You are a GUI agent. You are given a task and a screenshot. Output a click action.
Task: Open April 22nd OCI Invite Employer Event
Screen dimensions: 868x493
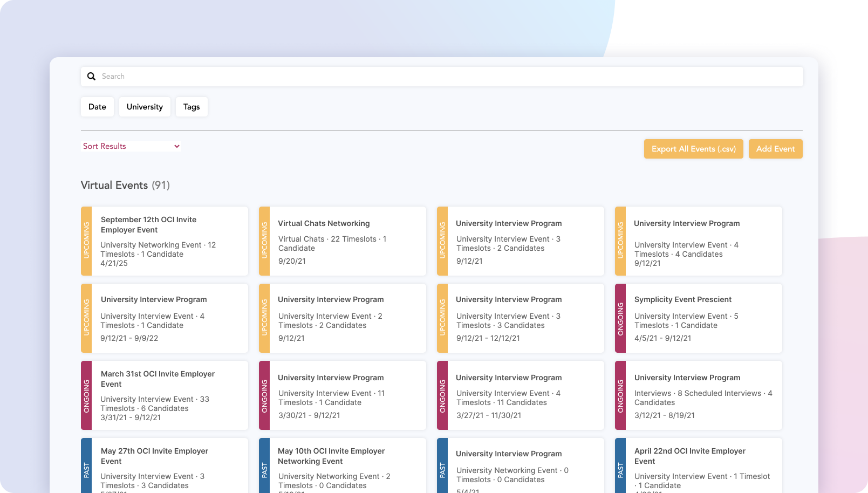click(x=689, y=456)
